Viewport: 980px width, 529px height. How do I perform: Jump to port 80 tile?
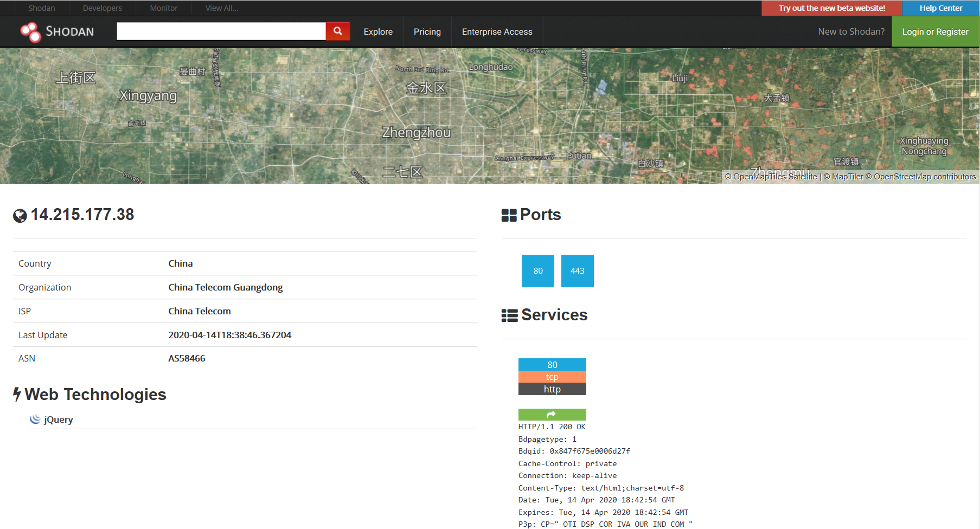pos(537,271)
